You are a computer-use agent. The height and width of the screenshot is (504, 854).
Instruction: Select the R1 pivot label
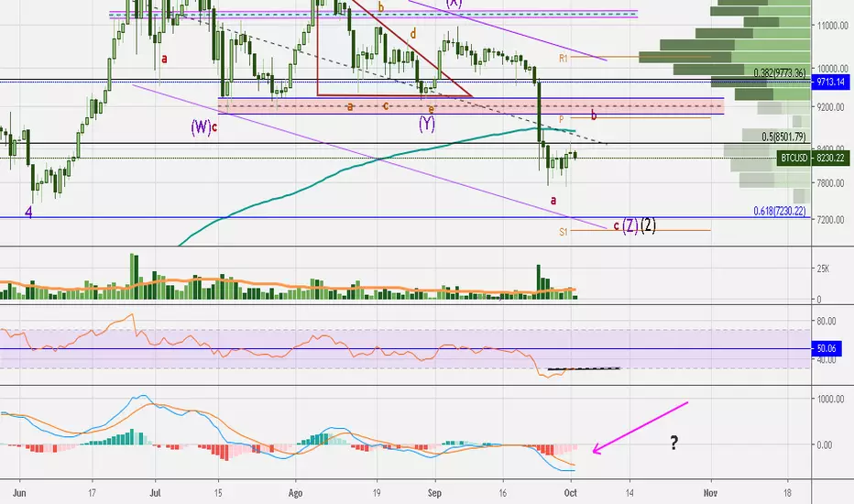[564, 58]
